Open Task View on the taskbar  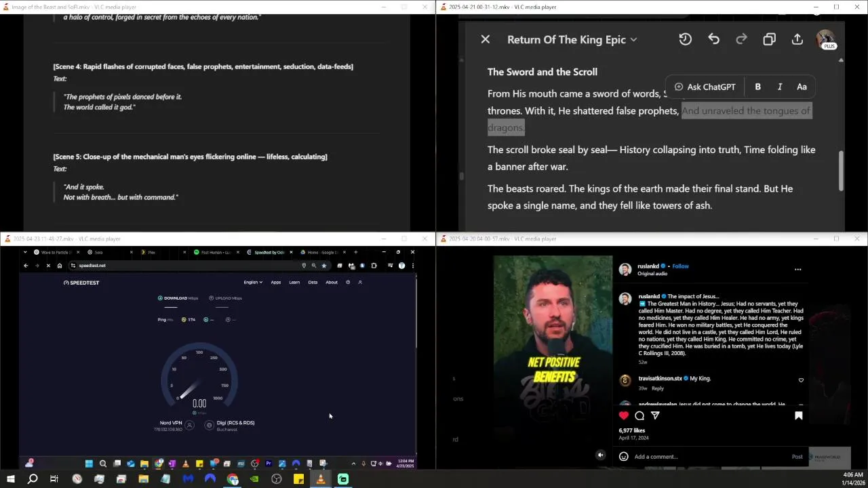(x=54, y=479)
